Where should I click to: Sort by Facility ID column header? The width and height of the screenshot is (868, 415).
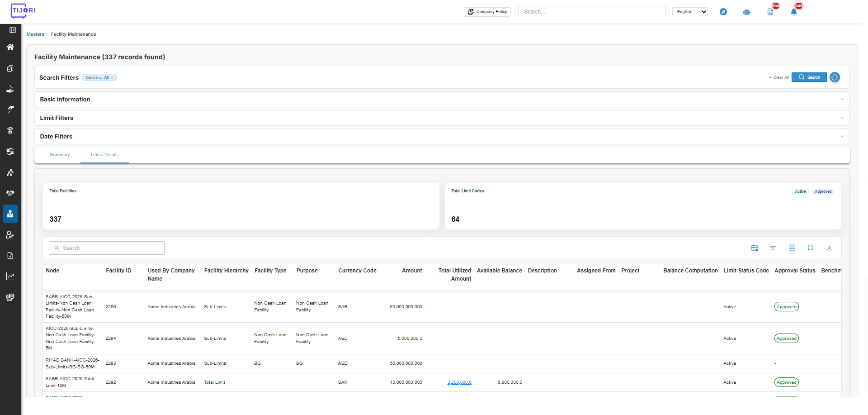click(118, 271)
